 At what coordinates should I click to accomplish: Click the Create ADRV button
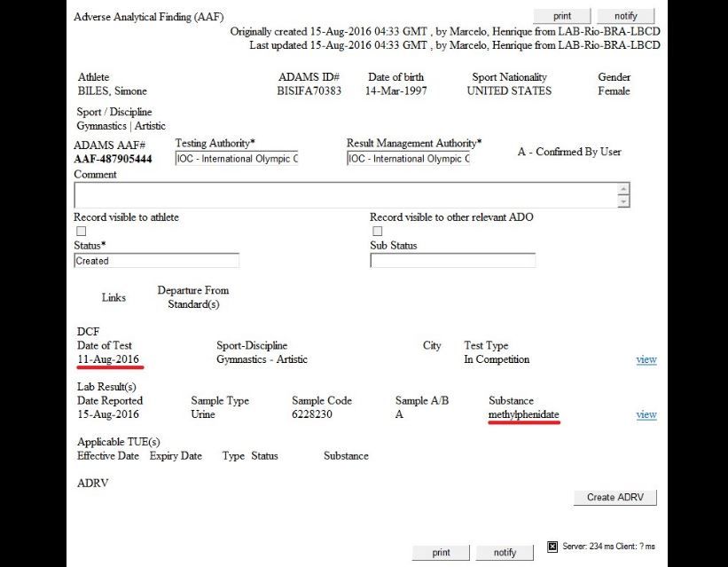click(614, 498)
